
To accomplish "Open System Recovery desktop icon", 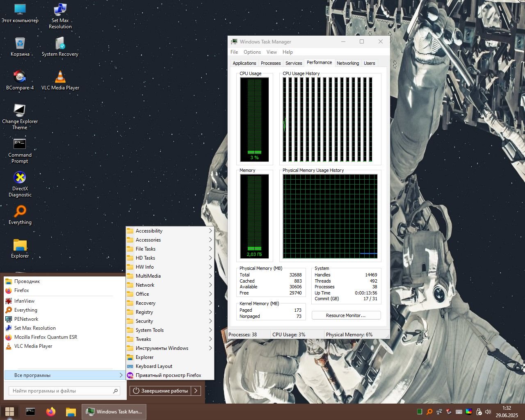I will [60, 43].
